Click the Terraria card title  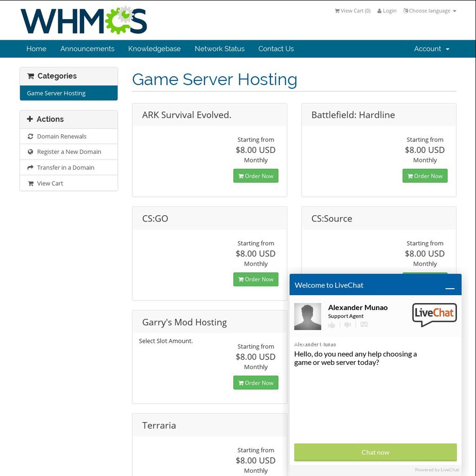[x=159, y=426]
